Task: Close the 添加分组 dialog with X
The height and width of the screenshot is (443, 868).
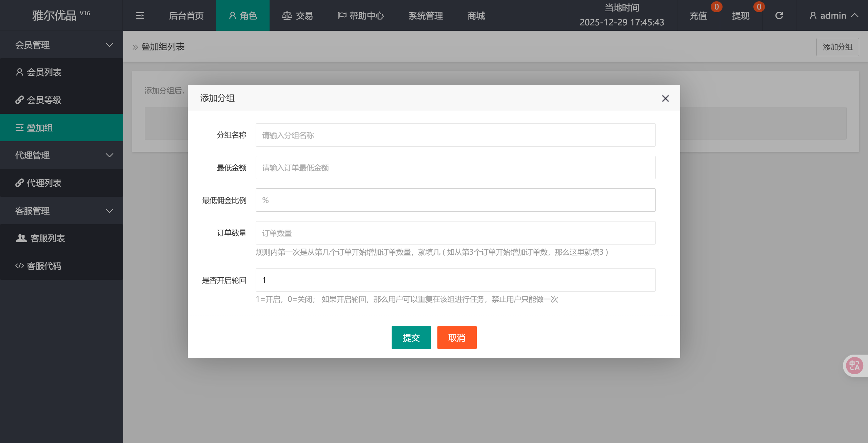Action: (x=665, y=98)
